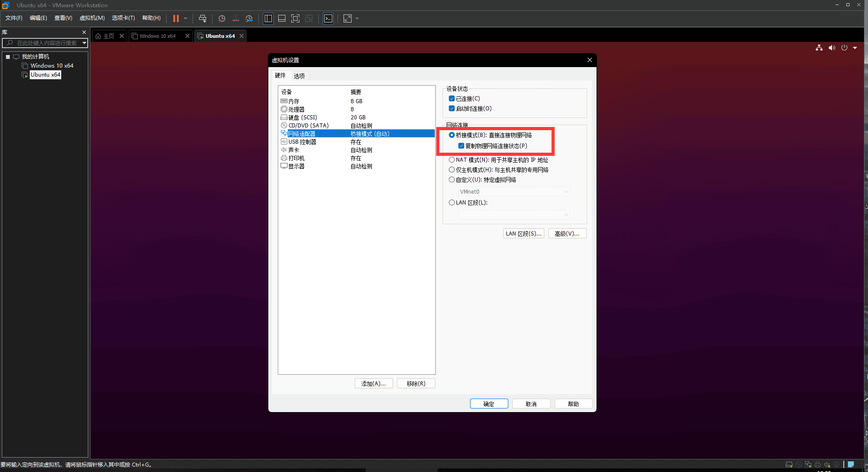This screenshot has width=868, height=472.
Task: Select the 内存 device row
Action: pyautogui.click(x=357, y=101)
